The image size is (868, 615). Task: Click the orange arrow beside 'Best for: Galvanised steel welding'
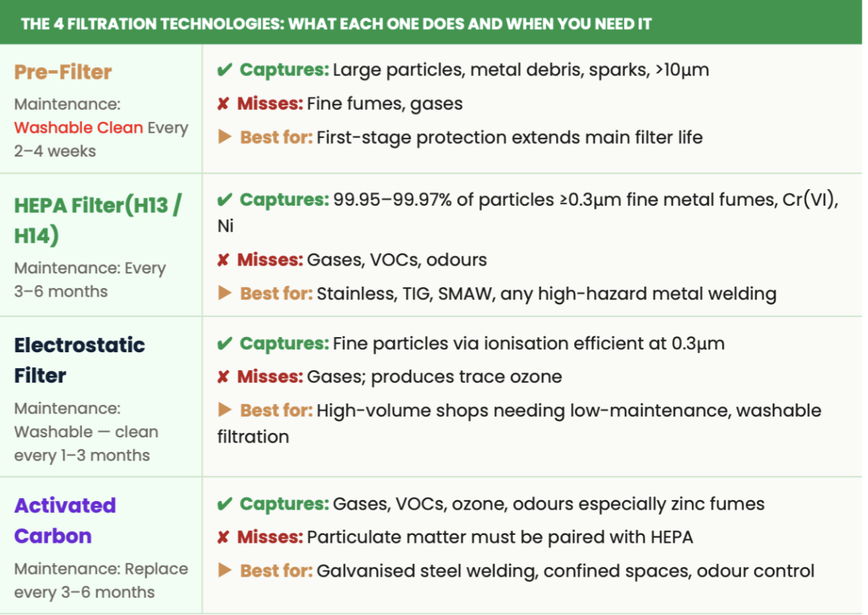[225, 570]
